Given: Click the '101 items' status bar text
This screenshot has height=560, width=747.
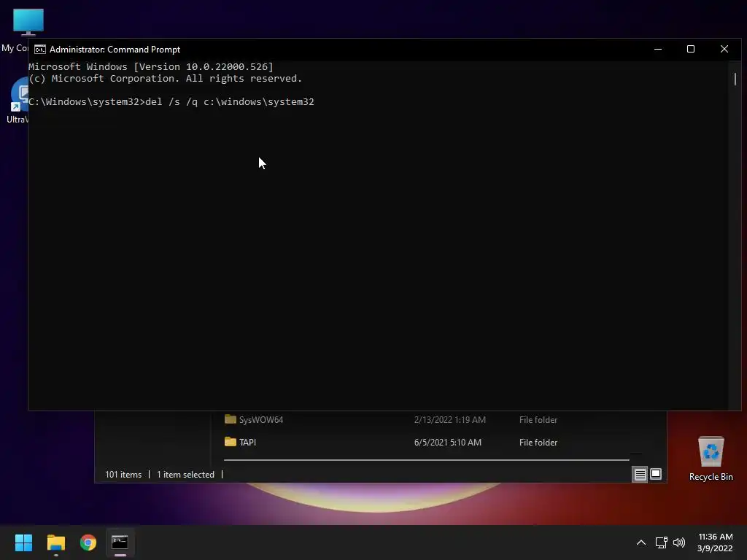Looking at the screenshot, I should [123, 475].
